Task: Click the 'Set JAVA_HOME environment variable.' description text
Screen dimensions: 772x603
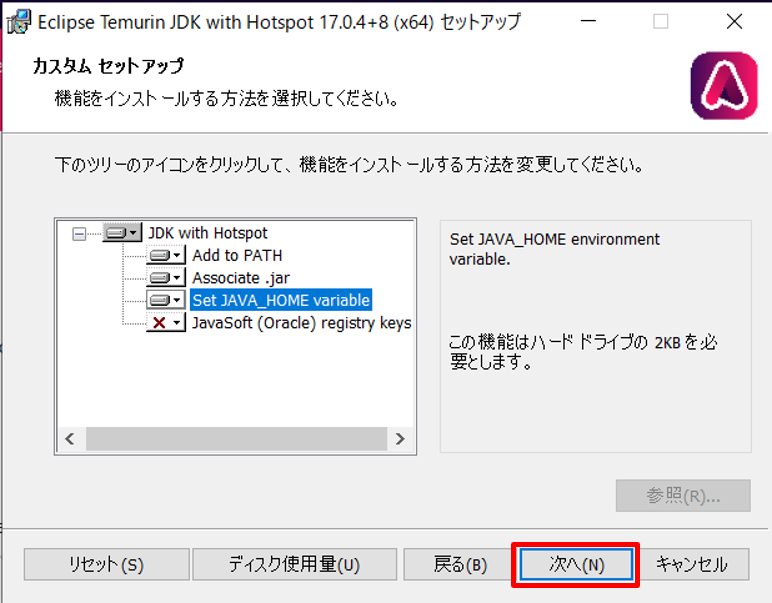Action: (x=554, y=249)
